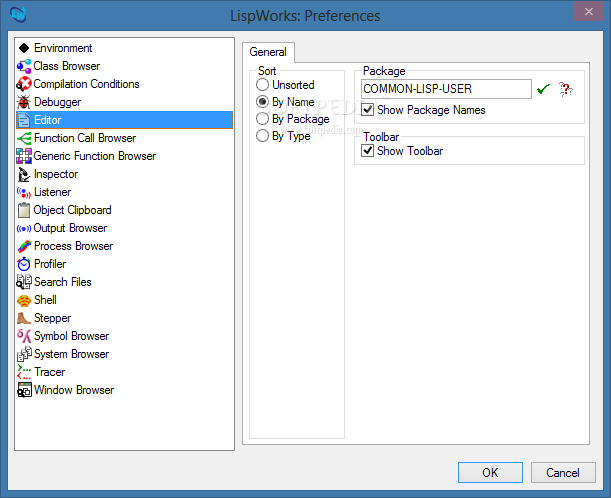Open Object Clipboard preferences

tap(124, 210)
